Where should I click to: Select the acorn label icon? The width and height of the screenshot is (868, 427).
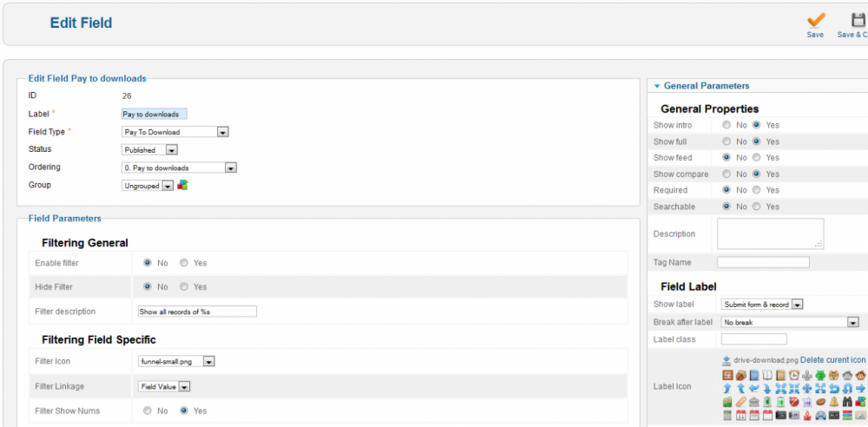coord(741,375)
